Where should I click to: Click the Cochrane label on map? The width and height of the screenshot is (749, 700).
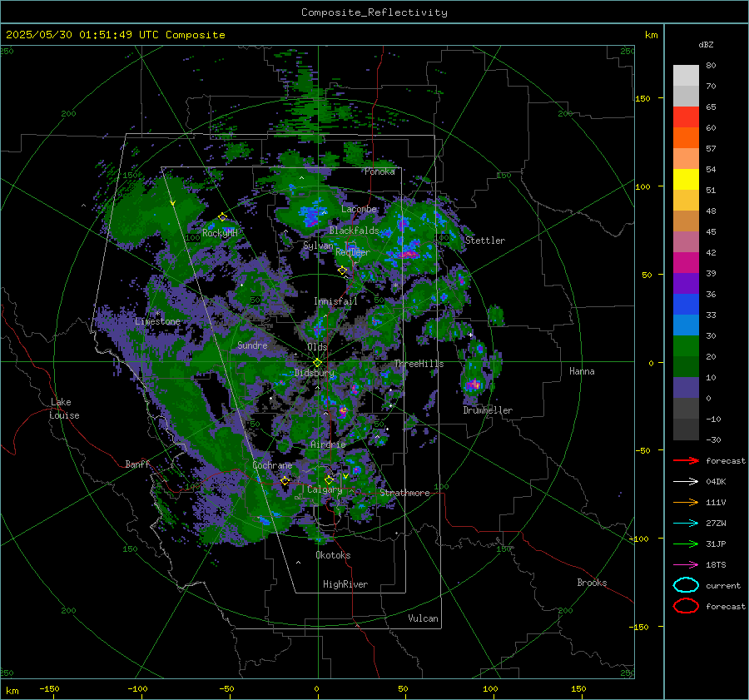point(272,465)
